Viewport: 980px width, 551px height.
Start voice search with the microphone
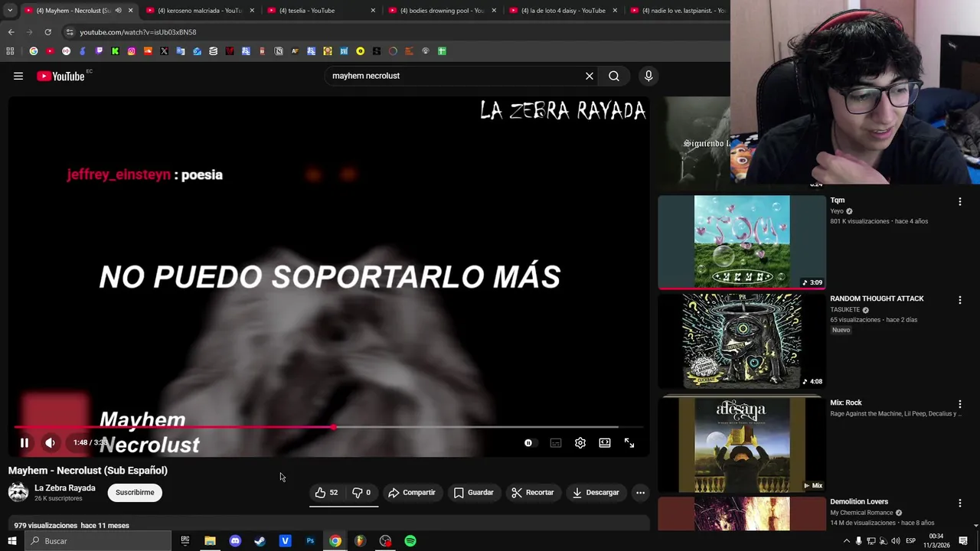pos(648,76)
